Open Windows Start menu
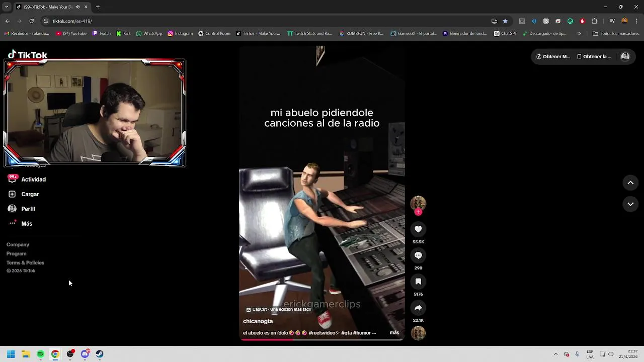 (11, 354)
